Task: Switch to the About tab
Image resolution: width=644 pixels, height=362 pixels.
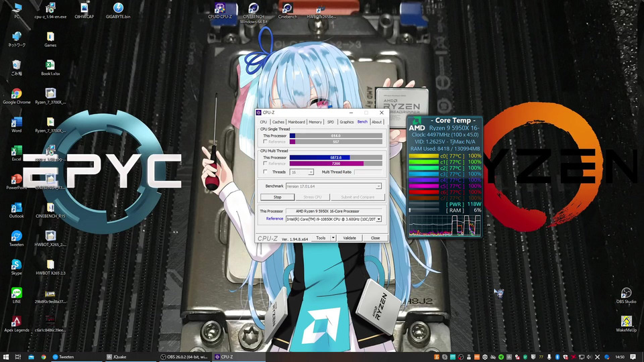Action: coord(376,122)
